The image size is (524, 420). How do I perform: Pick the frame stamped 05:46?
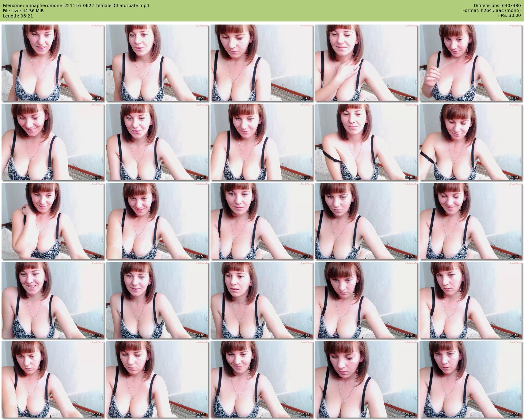(366, 379)
